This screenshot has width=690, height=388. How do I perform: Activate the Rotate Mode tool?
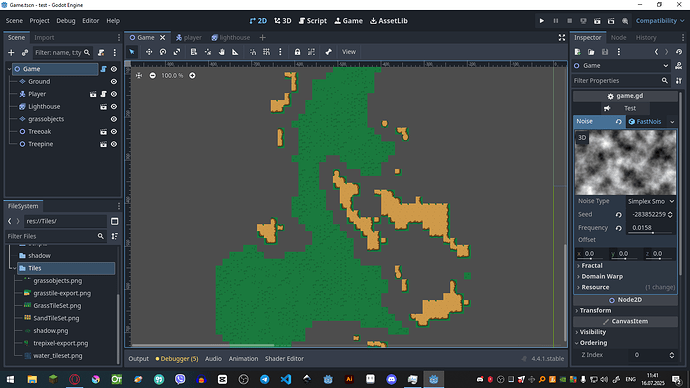[163, 52]
